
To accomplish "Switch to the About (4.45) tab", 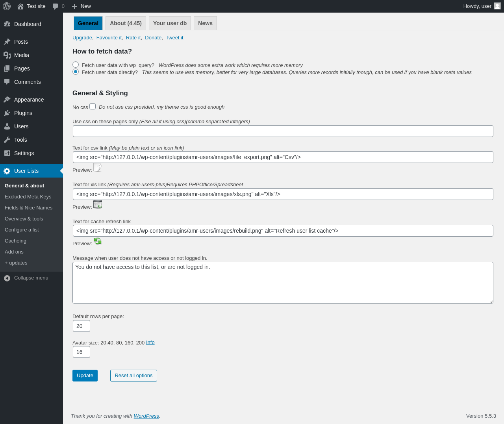I will click(x=126, y=23).
